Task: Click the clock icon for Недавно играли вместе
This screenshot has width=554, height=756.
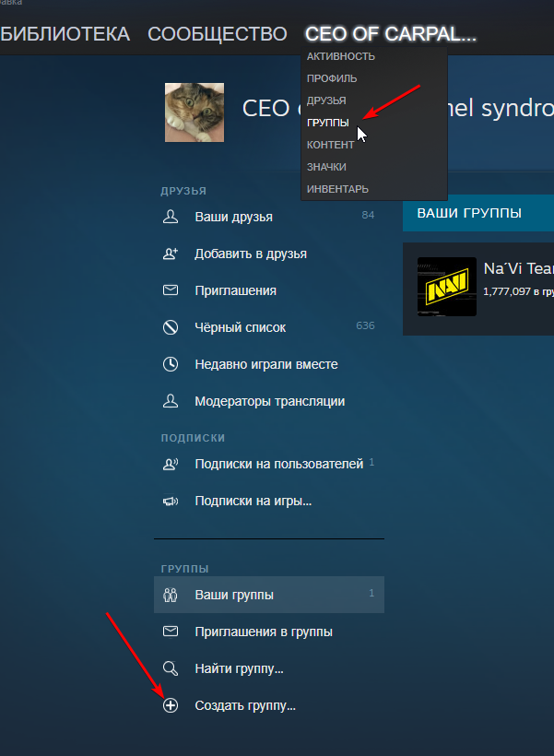Action: (171, 364)
